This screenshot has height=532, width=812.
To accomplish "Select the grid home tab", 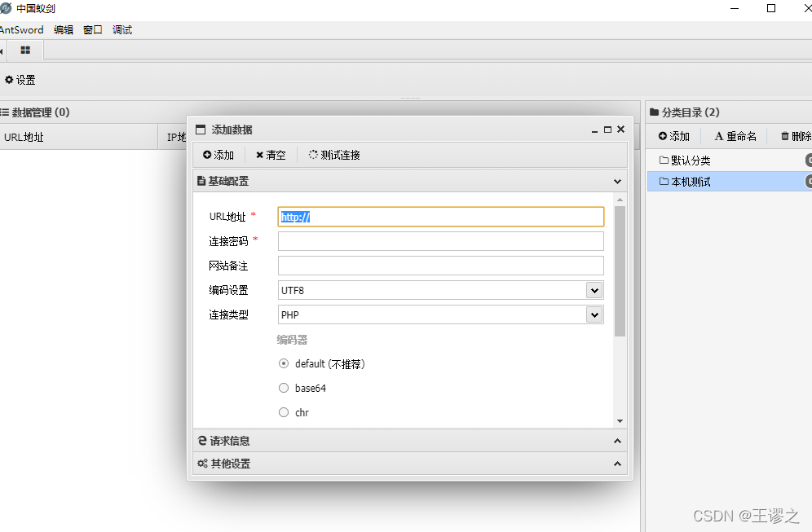I will pos(25,51).
